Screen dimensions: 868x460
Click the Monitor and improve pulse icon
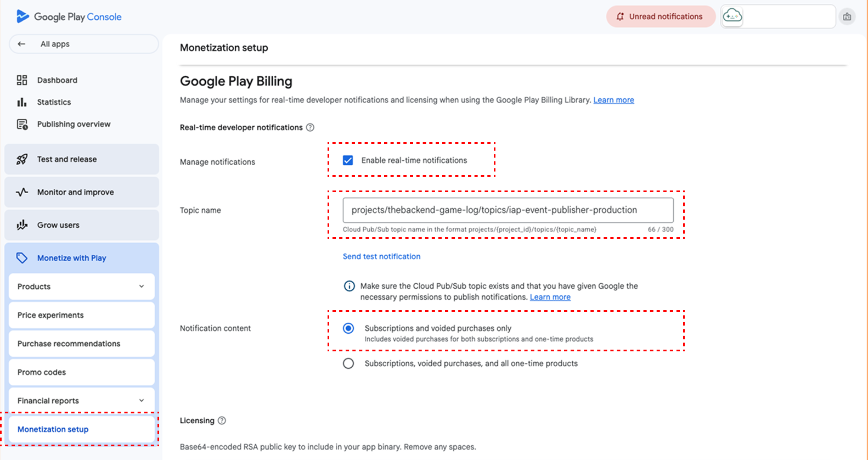[22, 192]
